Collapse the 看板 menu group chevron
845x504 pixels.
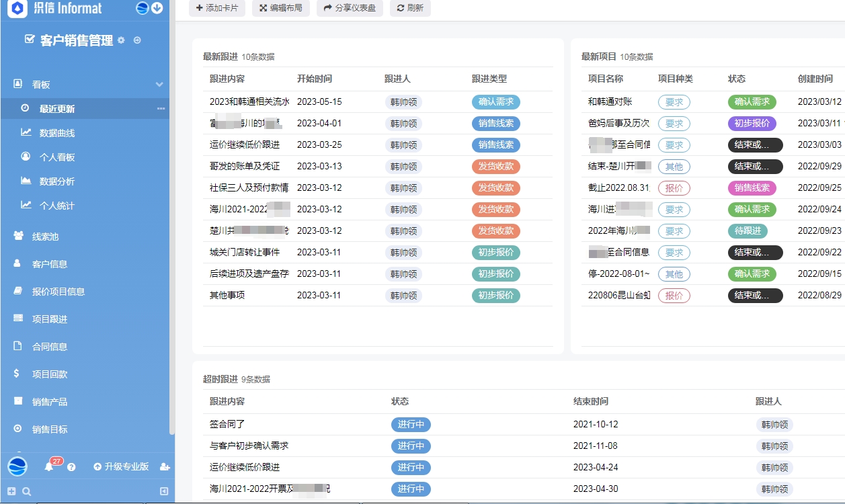[159, 85]
